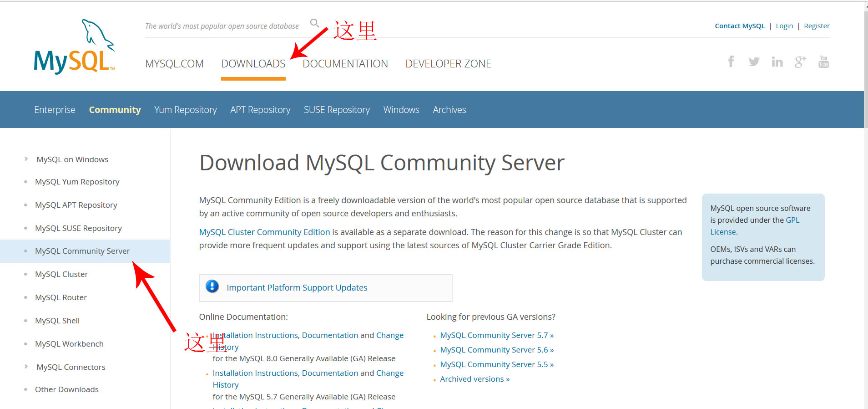Click the Download MySQL Community Server heading
The image size is (868, 409).
(x=382, y=163)
